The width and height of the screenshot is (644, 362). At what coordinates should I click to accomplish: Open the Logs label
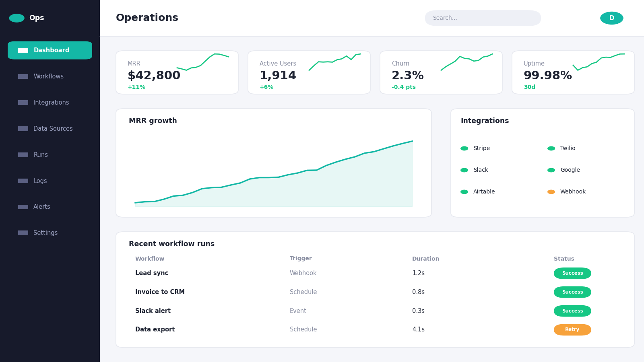(x=40, y=181)
